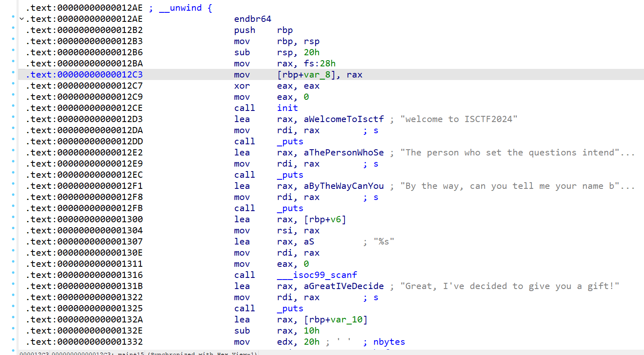
Task: Select the _puts call at address 1325
Action: (x=290, y=308)
